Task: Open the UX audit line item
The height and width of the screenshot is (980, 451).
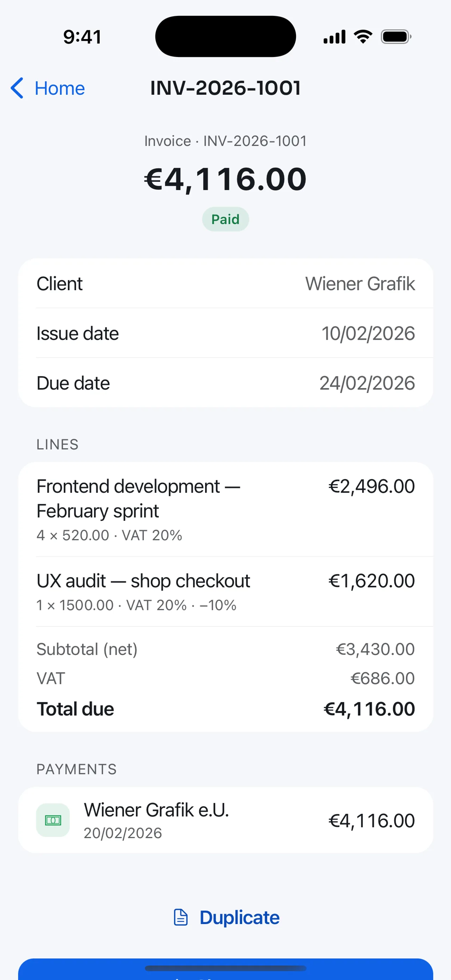Action: 225,592
